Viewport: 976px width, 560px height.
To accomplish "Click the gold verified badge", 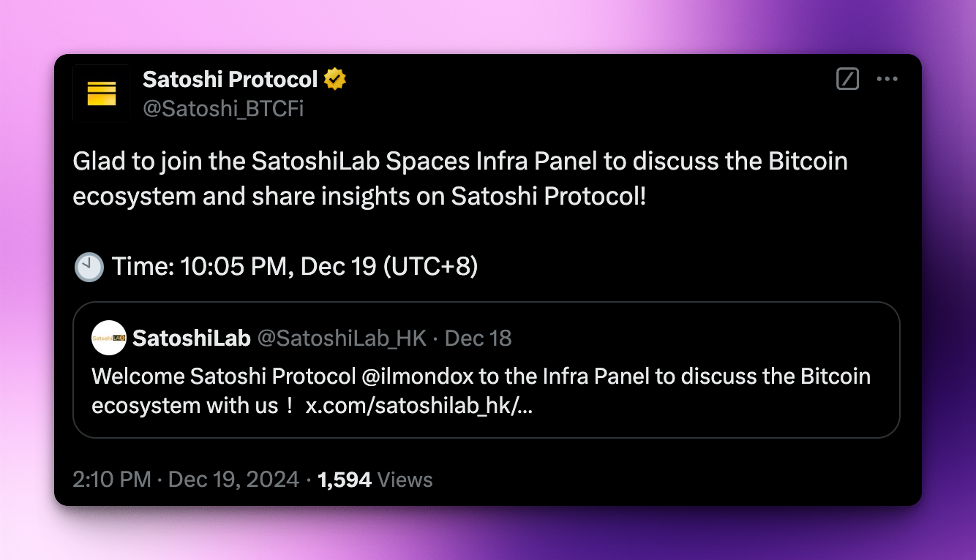I will [335, 79].
